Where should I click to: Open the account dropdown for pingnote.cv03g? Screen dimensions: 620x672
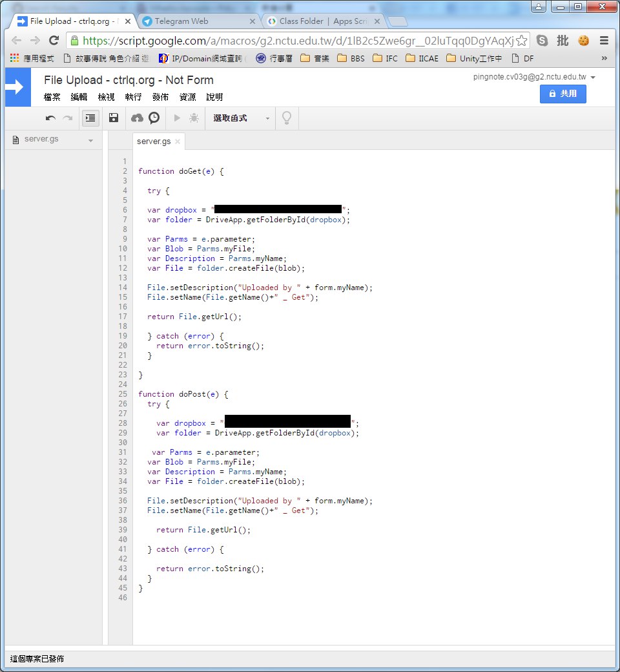click(x=593, y=77)
